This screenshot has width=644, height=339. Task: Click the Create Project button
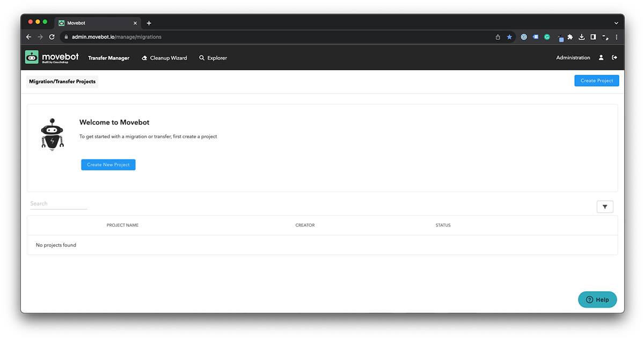596,80
